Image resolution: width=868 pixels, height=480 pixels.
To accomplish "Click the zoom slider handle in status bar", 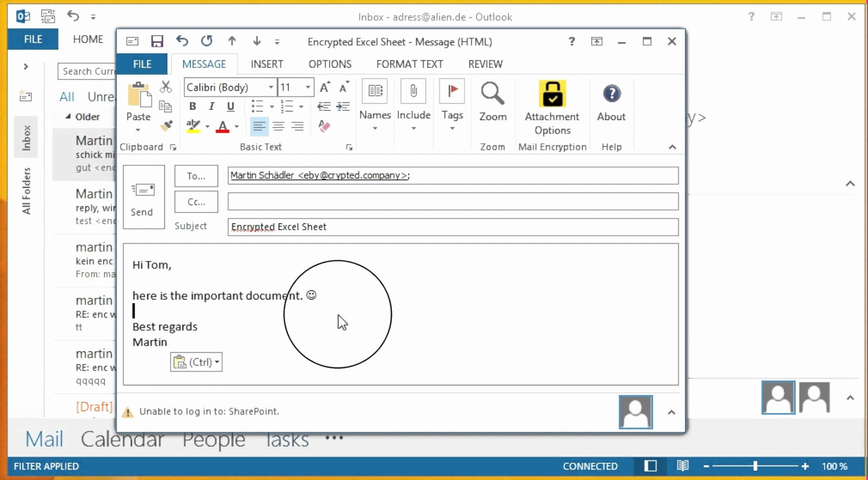I will (755, 466).
